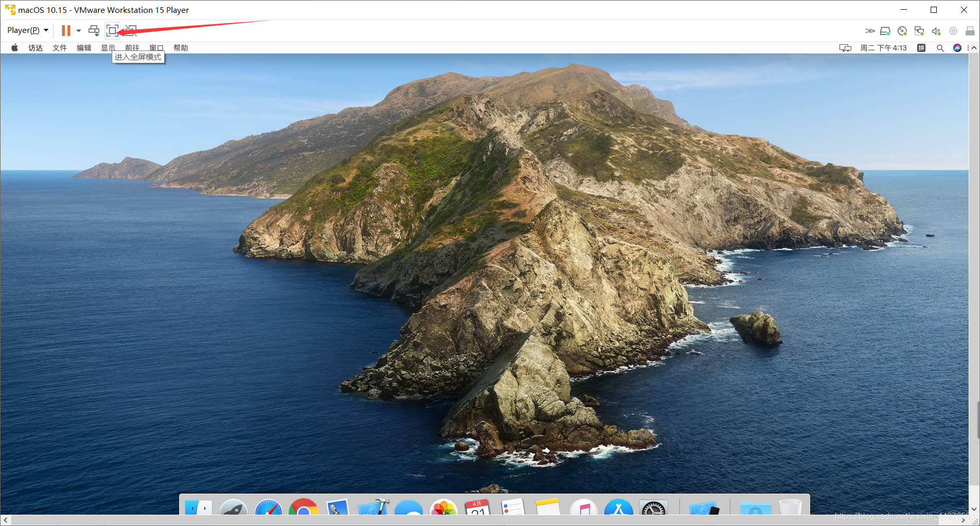Enter full screen mode from VMware toolbar
980x526 pixels.
coord(112,31)
